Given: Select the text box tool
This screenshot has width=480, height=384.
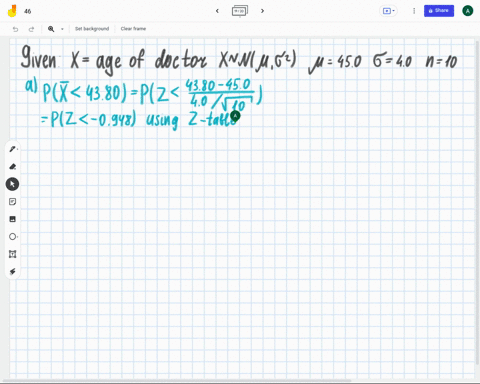Looking at the screenshot, I should coord(12,254).
